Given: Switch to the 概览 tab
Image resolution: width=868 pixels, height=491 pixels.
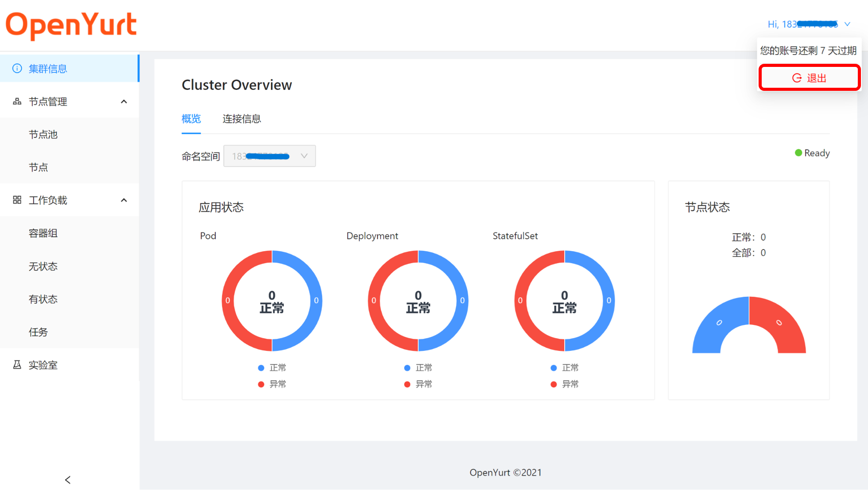Looking at the screenshot, I should coord(191,119).
